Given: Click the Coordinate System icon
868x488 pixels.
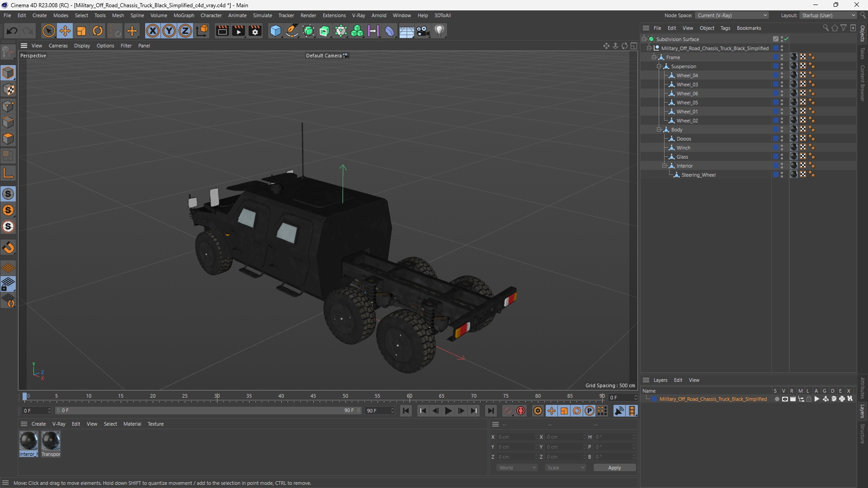Looking at the screenshot, I should click(203, 31).
